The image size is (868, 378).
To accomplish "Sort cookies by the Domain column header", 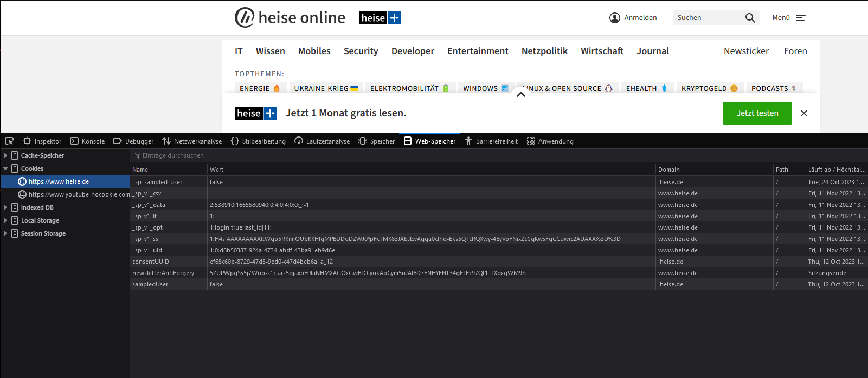I will [x=715, y=170].
